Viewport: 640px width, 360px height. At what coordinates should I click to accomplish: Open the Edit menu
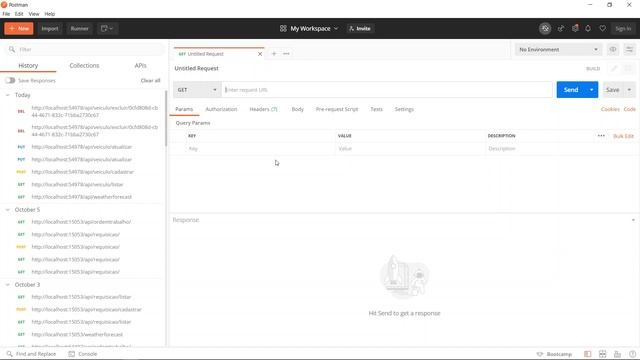coord(19,14)
